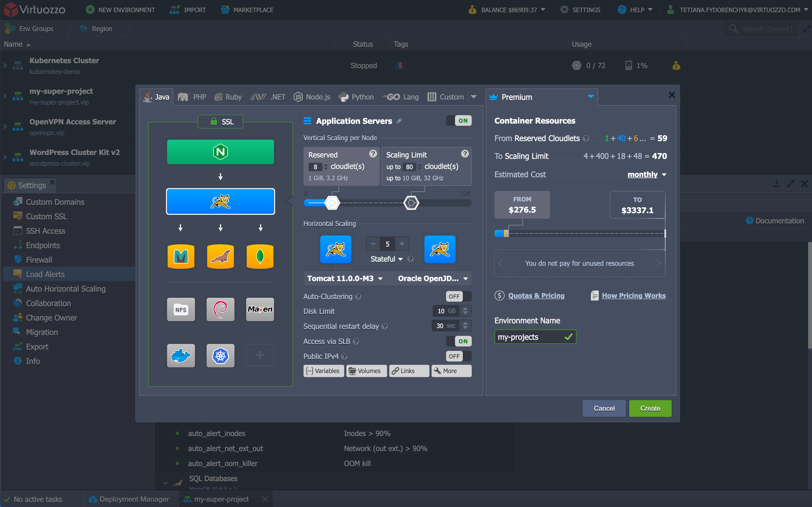Select the Debian VPS node icon

coord(221,309)
